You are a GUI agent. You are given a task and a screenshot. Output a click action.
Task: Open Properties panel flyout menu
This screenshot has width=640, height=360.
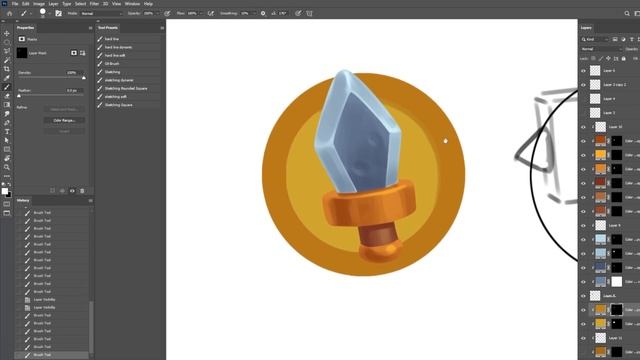[90, 28]
